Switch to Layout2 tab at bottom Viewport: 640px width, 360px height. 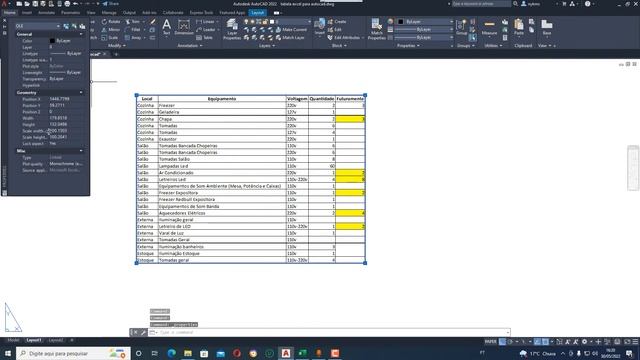click(56, 340)
